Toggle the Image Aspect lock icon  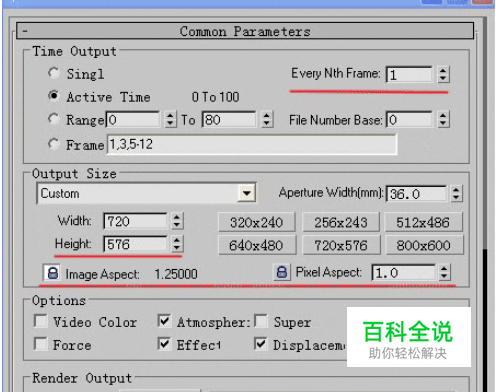tap(52, 273)
